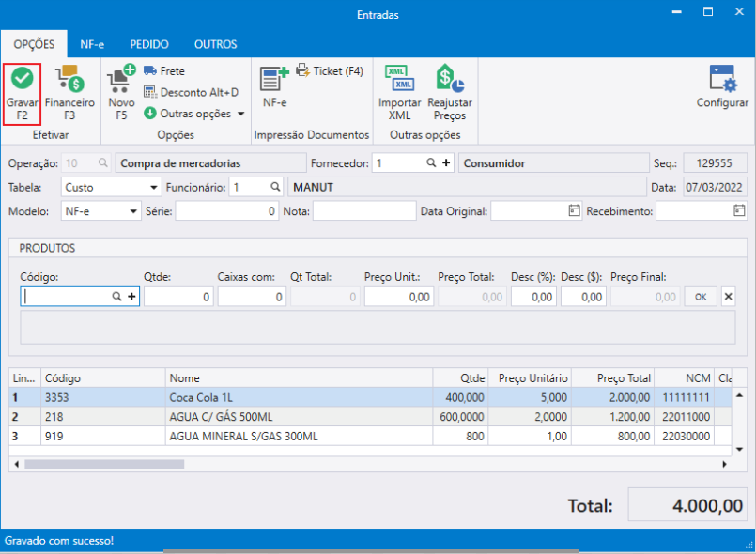
Task: Click the Nota input field
Action: tap(364, 211)
